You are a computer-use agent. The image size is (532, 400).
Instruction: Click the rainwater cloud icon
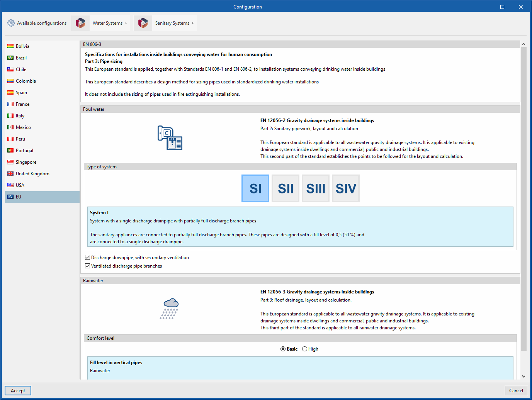(x=170, y=308)
